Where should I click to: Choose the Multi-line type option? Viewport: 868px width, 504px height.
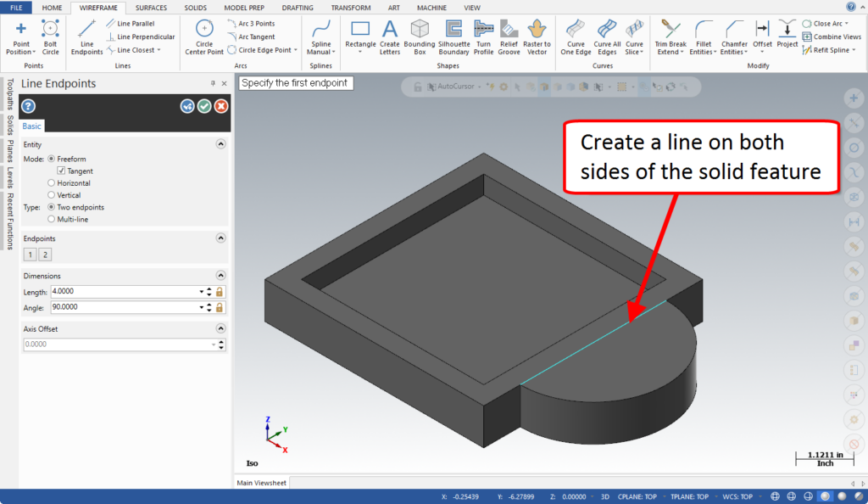[52, 219]
